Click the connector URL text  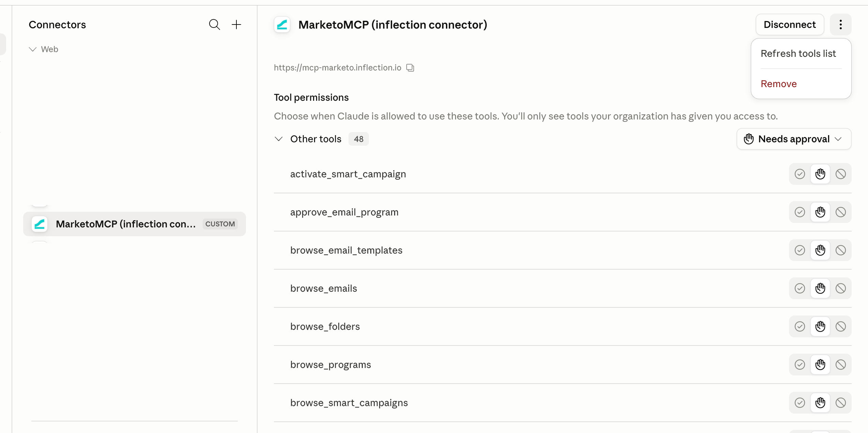(x=338, y=68)
